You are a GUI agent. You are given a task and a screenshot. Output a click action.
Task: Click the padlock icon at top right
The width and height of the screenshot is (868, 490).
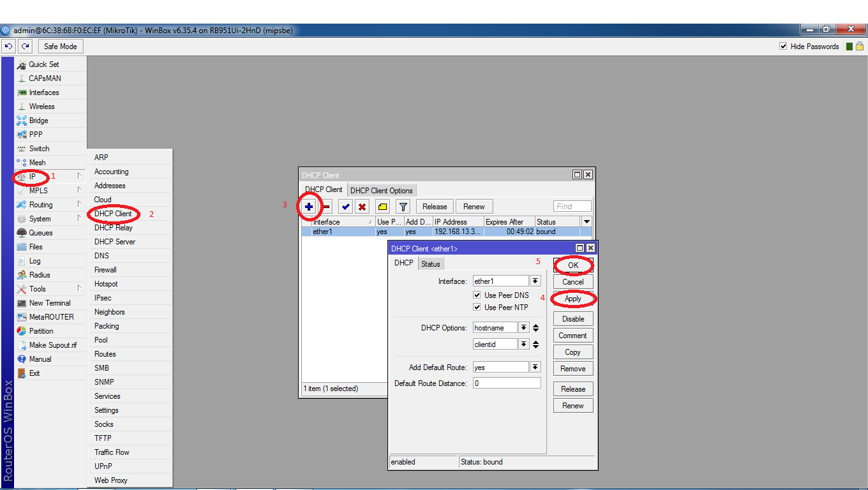click(x=860, y=47)
